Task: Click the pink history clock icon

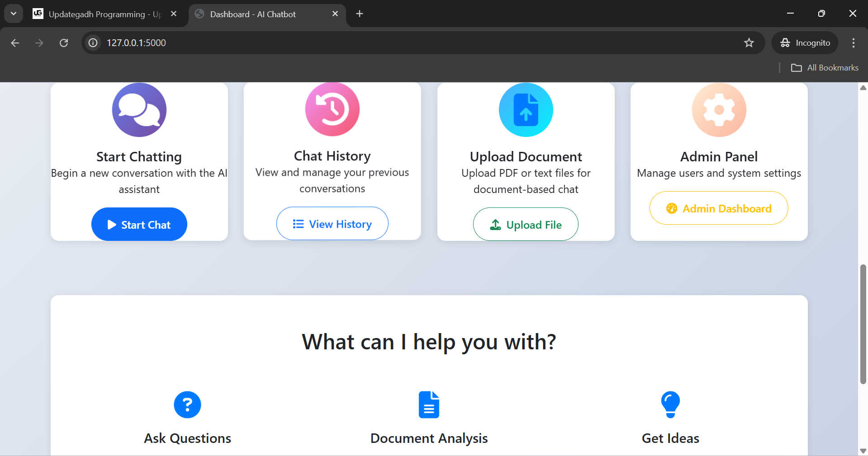Action: (332, 109)
